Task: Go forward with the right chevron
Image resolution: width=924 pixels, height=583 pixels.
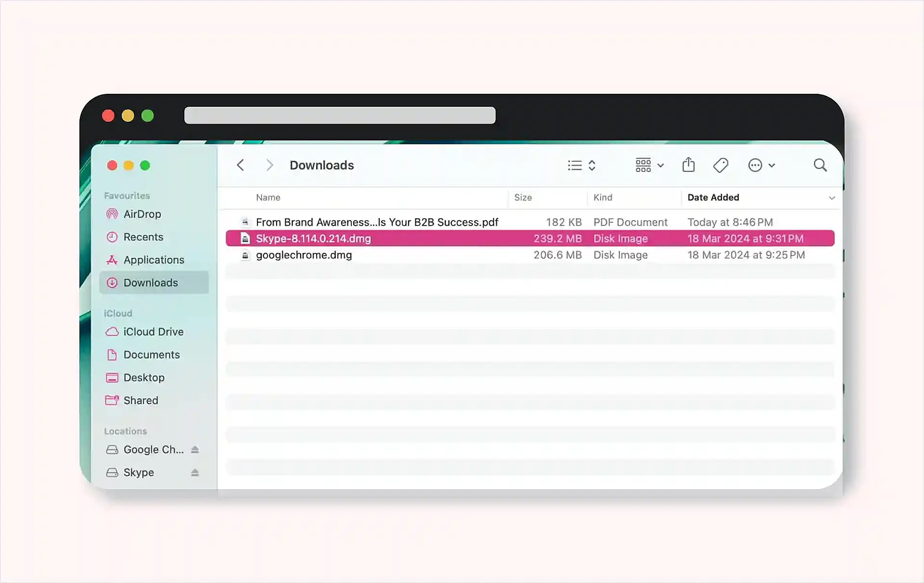Action: [269, 165]
